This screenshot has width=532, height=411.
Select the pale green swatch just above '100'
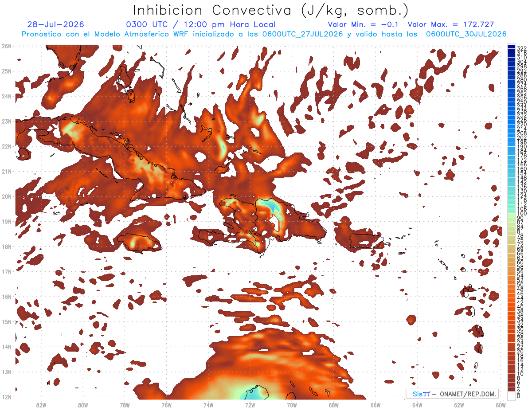pyautogui.click(x=512, y=211)
